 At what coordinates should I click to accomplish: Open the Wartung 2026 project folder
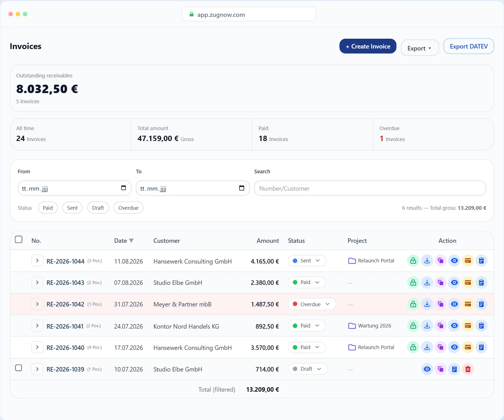coord(370,326)
